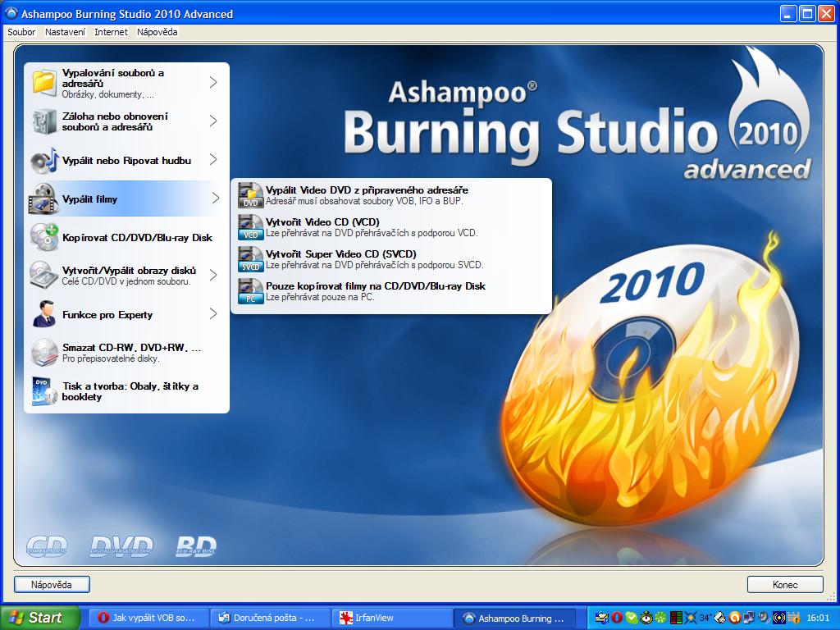Click the Konec button
Screen dimensions: 840x630
click(785, 584)
